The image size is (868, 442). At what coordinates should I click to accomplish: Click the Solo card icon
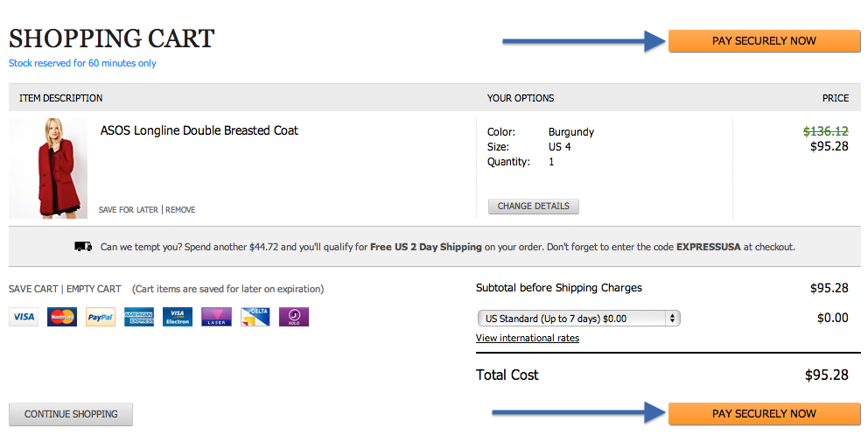coord(294,317)
